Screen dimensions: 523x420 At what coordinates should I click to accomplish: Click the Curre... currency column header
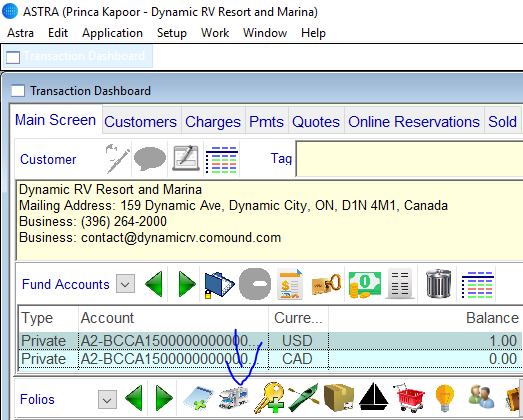[298, 318]
